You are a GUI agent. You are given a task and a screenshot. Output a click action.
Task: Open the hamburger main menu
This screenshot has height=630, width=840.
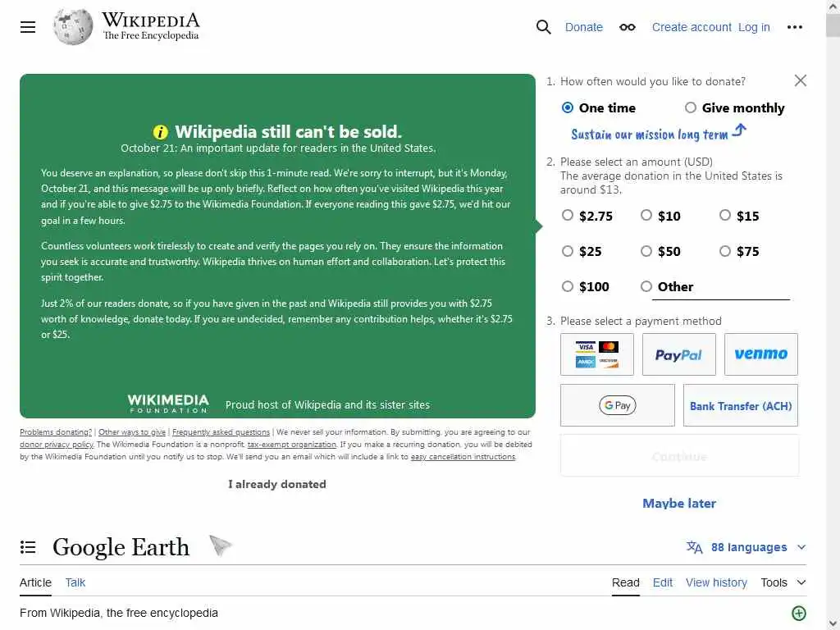click(x=28, y=27)
